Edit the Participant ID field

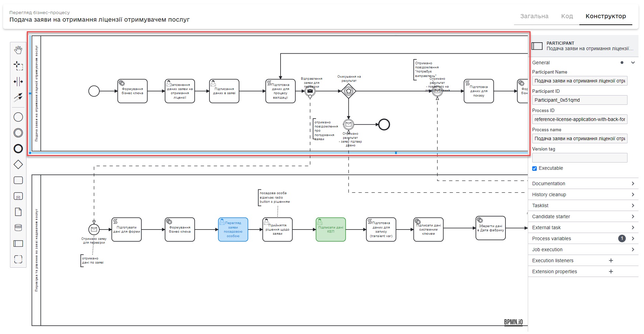580,100
